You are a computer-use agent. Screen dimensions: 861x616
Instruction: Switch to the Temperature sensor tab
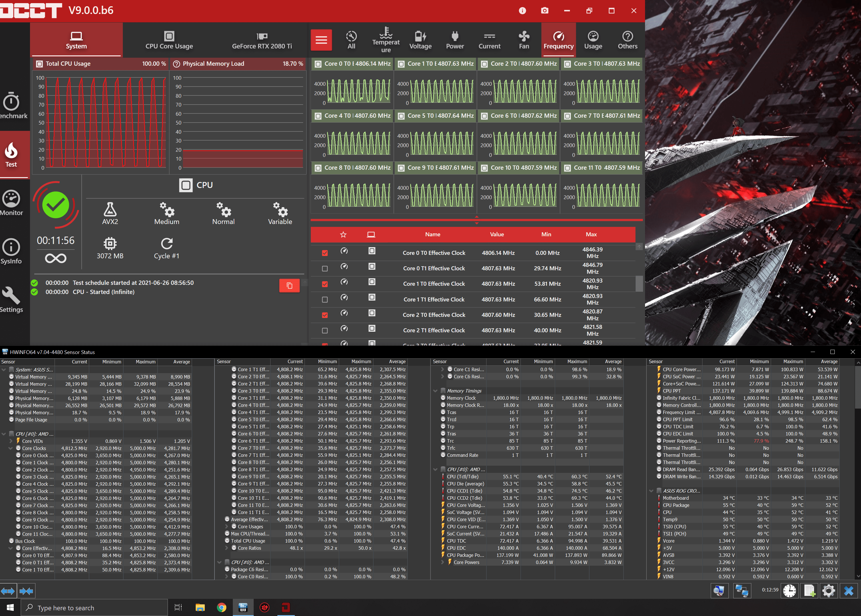(x=386, y=40)
